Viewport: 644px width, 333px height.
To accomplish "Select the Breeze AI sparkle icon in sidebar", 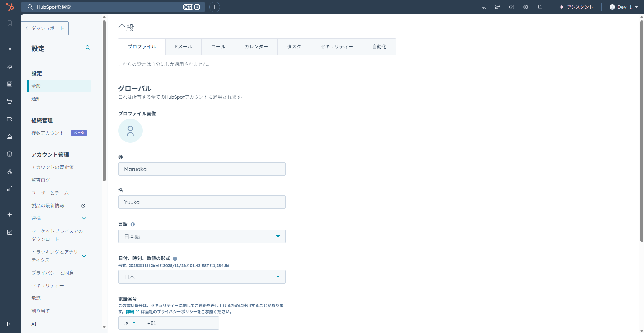I will tap(10, 215).
